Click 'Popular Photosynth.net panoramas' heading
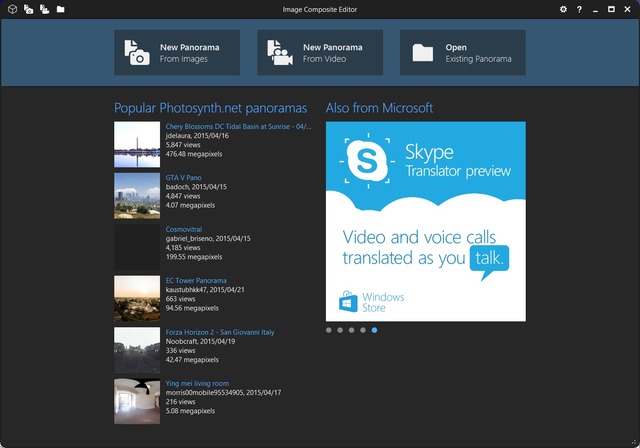The width and height of the screenshot is (640, 448). pyautogui.click(x=210, y=108)
